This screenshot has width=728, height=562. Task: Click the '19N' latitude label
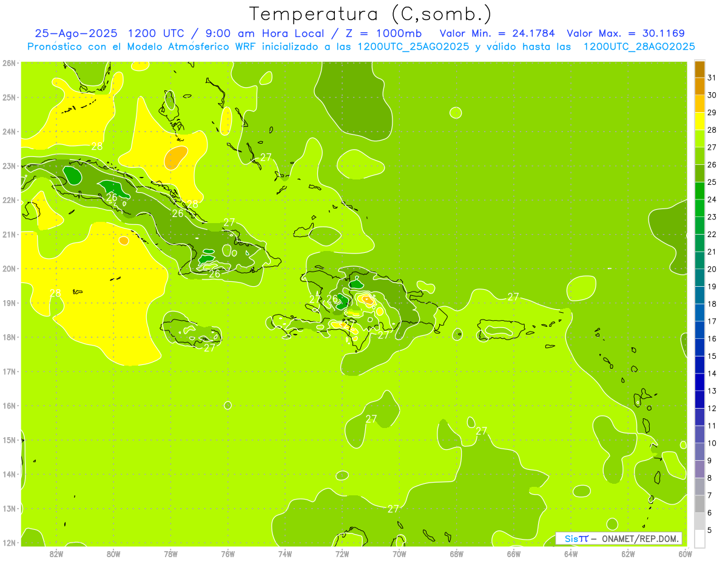(9, 303)
